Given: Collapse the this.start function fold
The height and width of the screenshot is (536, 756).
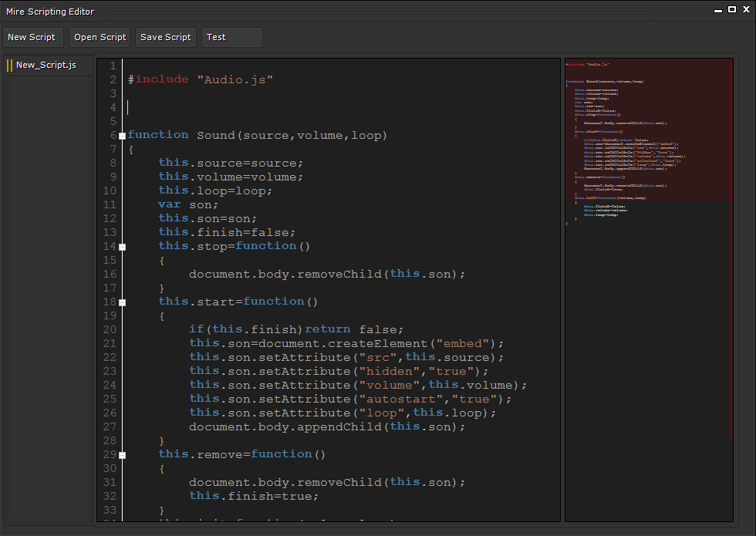Looking at the screenshot, I should pyautogui.click(x=123, y=302).
